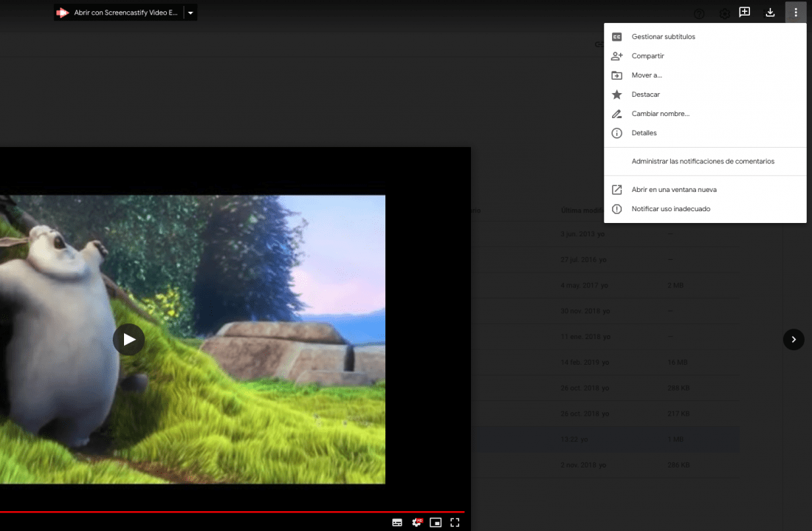Select Gestionar subtítulos from menu
This screenshot has width=812, height=531.
(x=705, y=37)
